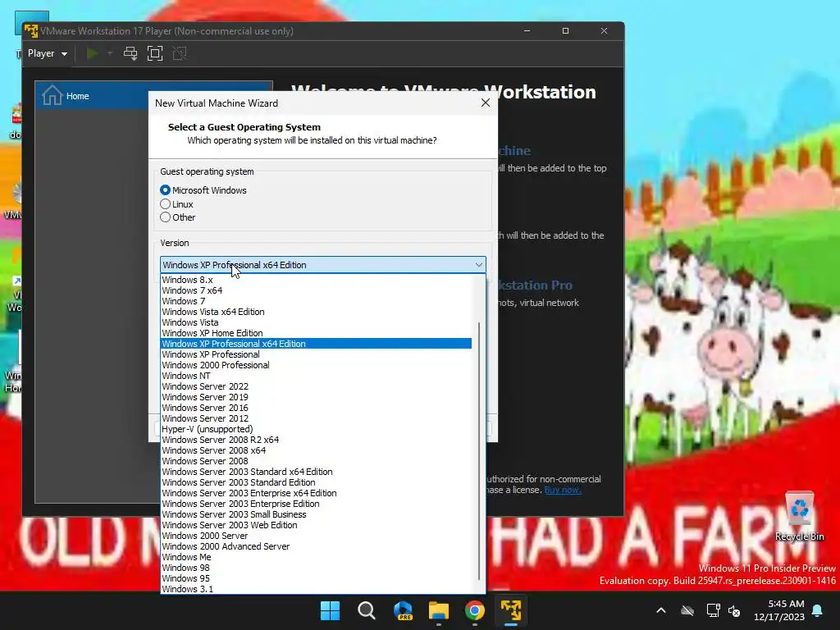The width and height of the screenshot is (840, 630).
Task: Choose Windows 7 x64 option
Action: coord(316,290)
